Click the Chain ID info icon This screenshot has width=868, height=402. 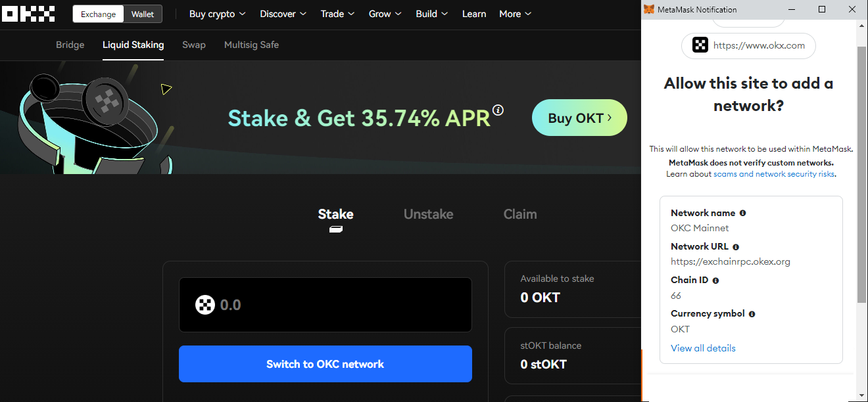tap(715, 280)
